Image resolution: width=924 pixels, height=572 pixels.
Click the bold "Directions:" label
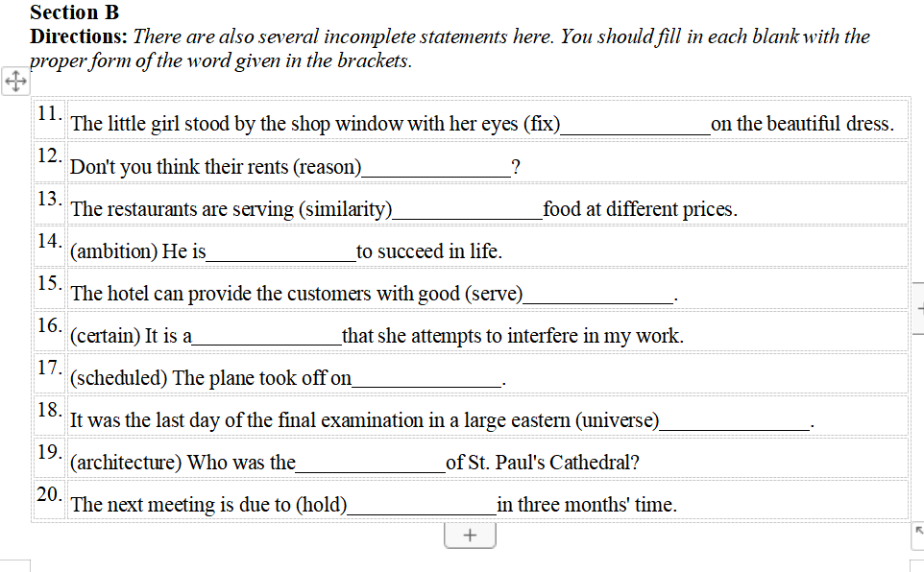[79, 37]
